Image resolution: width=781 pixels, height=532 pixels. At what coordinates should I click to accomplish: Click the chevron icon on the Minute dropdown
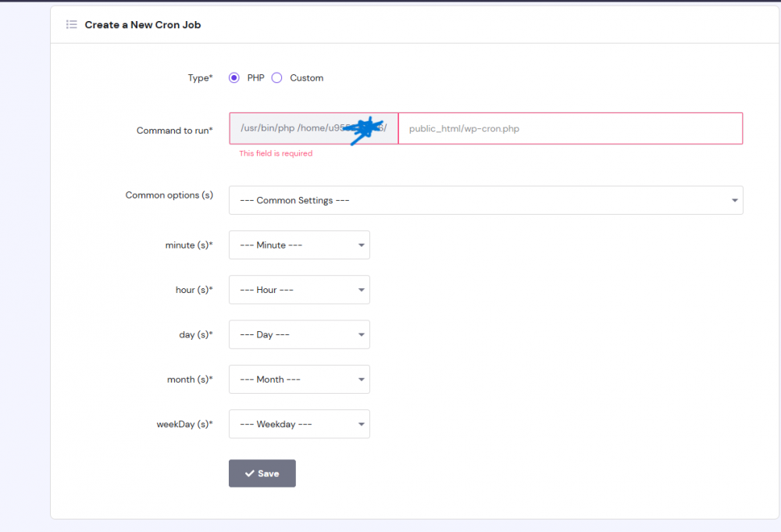click(362, 245)
